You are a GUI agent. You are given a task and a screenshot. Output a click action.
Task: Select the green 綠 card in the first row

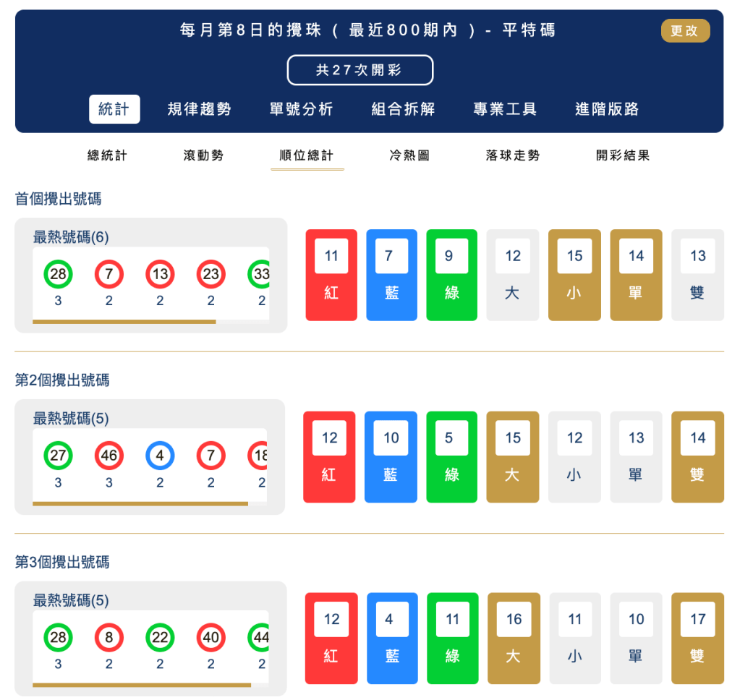451,275
